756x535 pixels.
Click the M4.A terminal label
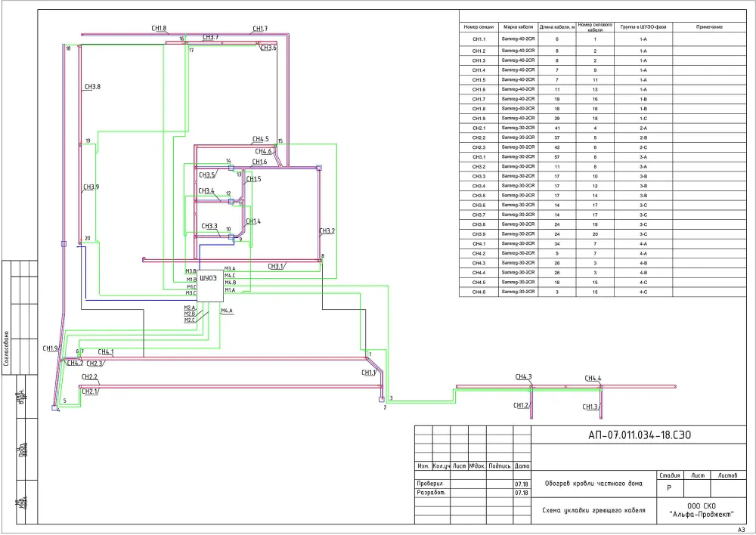[227, 311]
